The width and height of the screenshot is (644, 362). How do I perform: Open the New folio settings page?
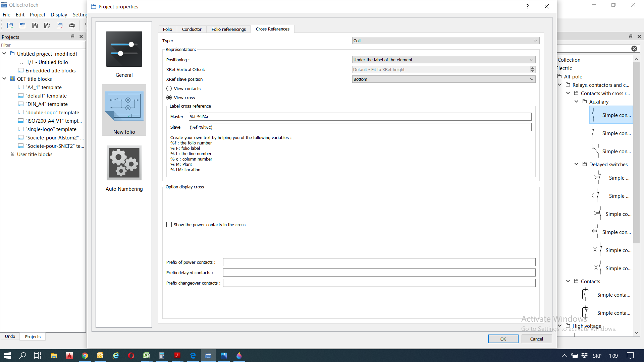coord(124,106)
